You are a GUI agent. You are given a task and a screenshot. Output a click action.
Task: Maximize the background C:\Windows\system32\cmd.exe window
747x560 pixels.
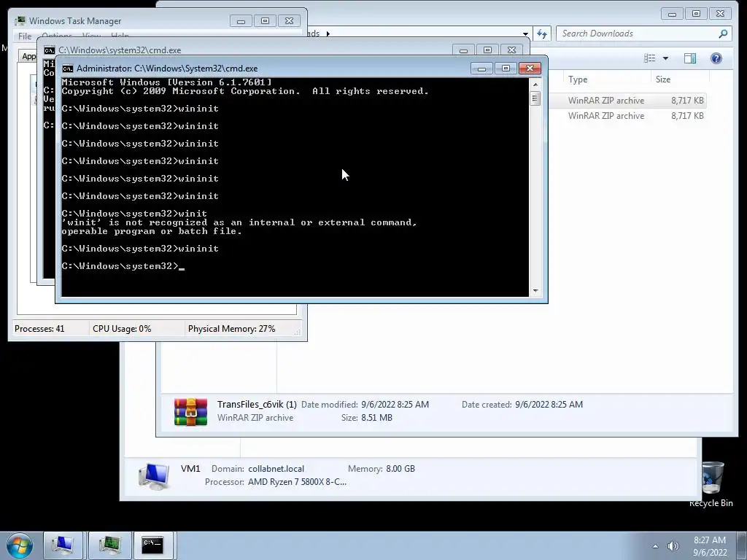(487, 50)
